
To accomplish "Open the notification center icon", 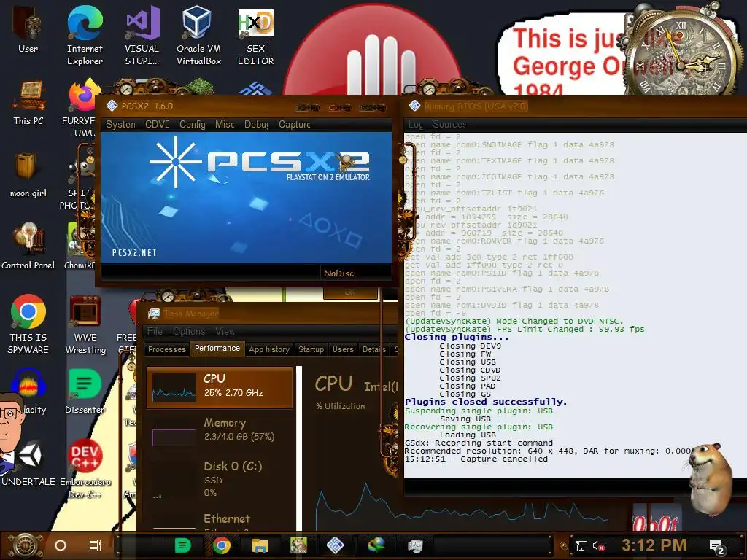I will point(716,546).
